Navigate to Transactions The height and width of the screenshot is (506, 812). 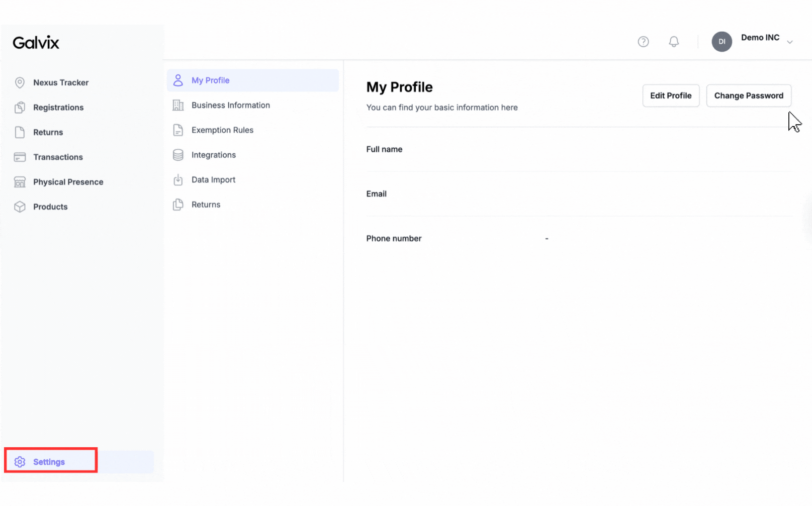pos(58,157)
